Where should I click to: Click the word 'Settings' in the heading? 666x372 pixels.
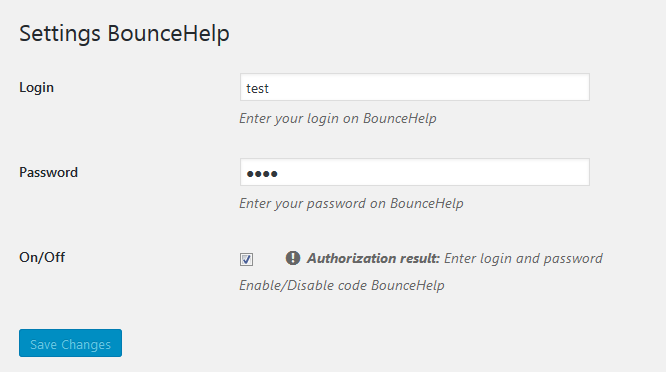[x=60, y=34]
